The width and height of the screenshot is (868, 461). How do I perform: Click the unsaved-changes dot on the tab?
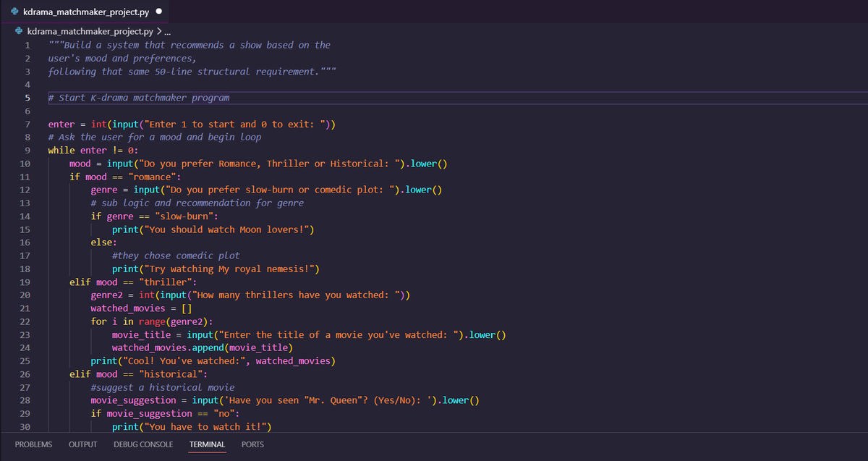pyautogui.click(x=158, y=12)
